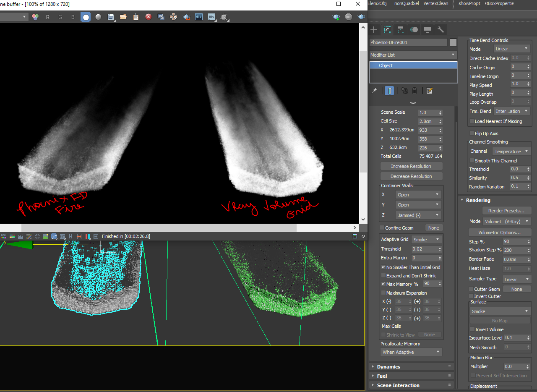Clear the image with red X icon

click(x=149, y=17)
